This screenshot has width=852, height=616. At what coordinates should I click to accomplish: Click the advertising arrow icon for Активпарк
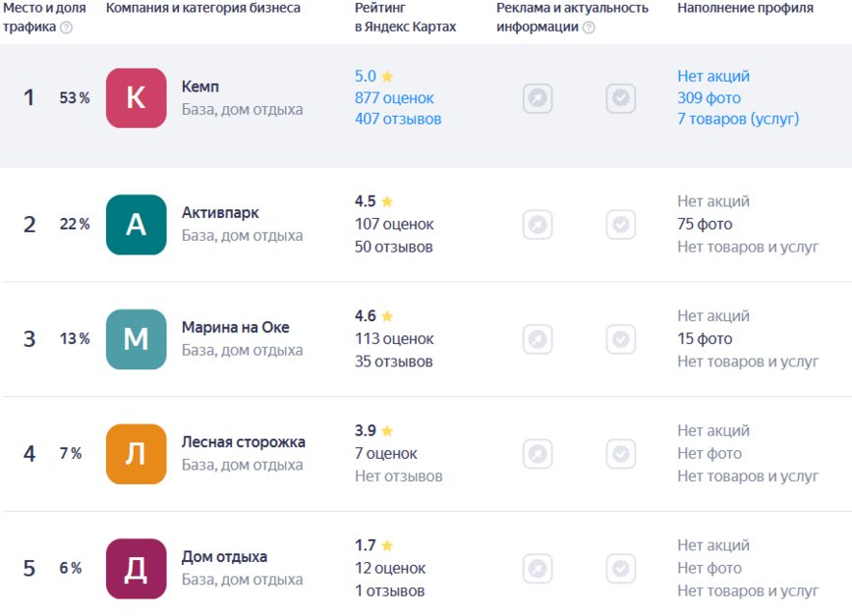[x=538, y=224]
